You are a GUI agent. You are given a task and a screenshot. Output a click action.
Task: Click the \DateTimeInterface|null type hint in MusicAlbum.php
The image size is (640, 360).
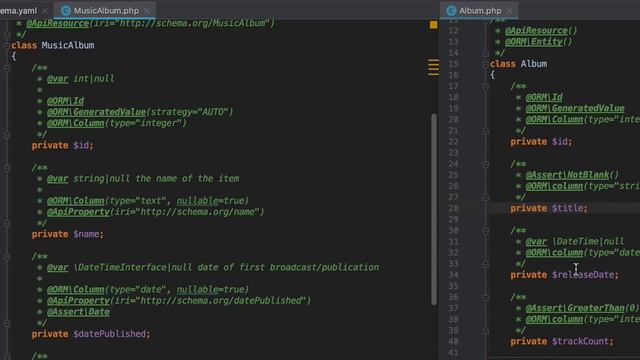tap(133, 268)
